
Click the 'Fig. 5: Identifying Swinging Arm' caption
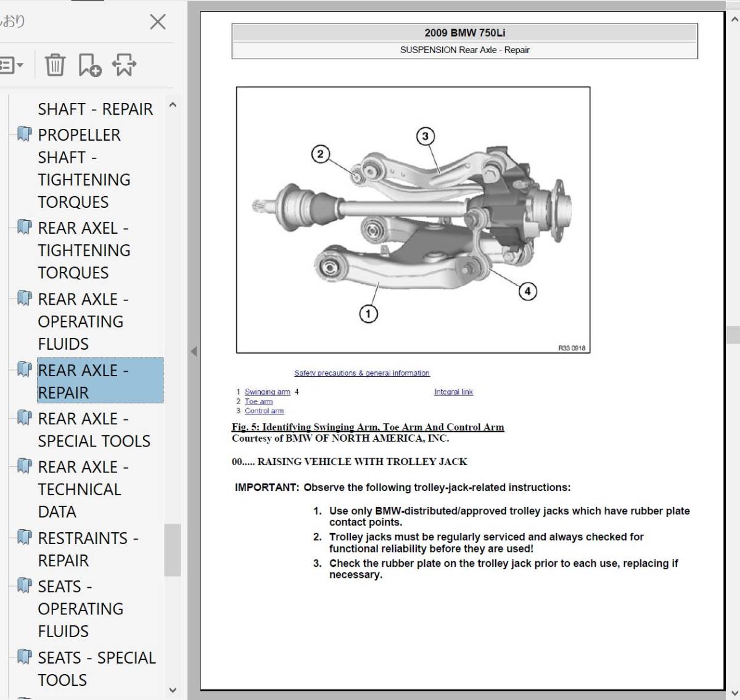click(x=368, y=427)
